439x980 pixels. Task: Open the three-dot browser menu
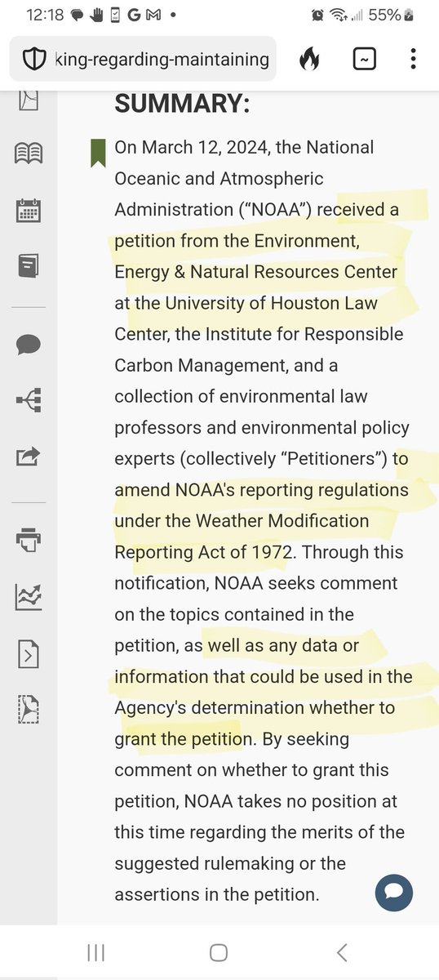pyautogui.click(x=414, y=59)
